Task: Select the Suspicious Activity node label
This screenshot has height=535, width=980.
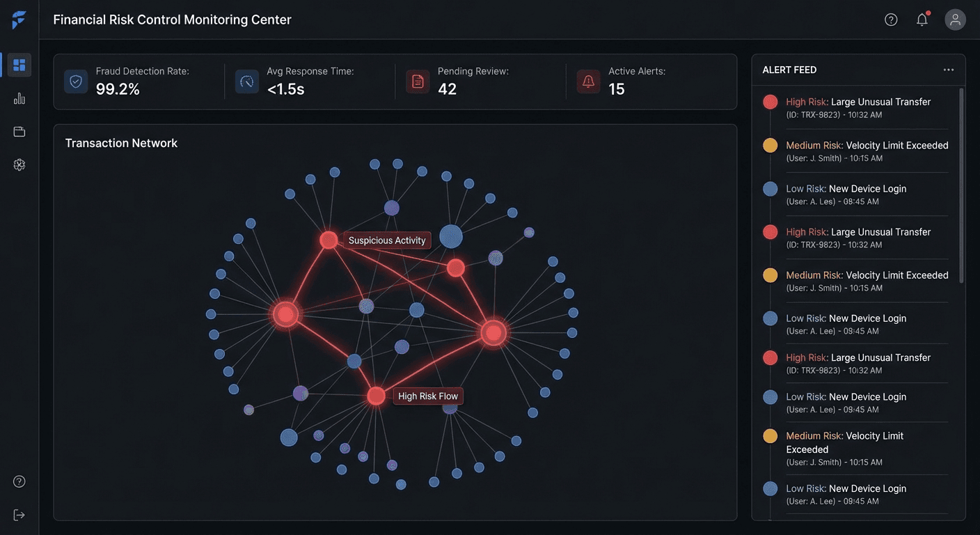Action: pos(387,240)
